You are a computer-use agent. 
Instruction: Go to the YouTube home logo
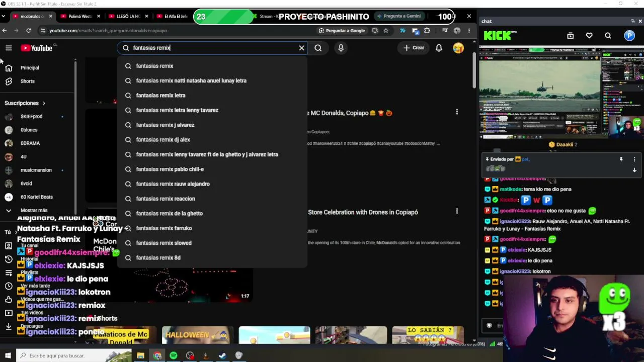click(x=37, y=48)
